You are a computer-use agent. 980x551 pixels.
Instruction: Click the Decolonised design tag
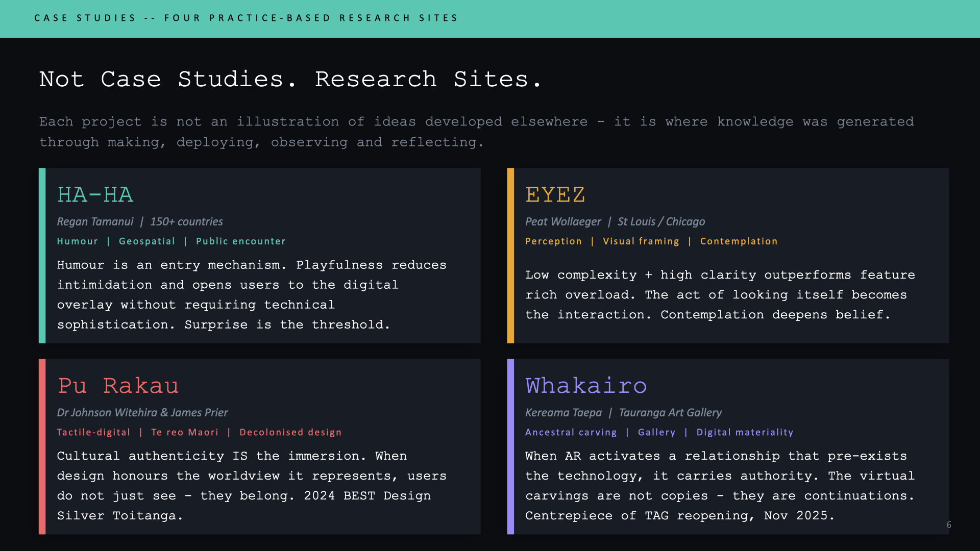290,432
